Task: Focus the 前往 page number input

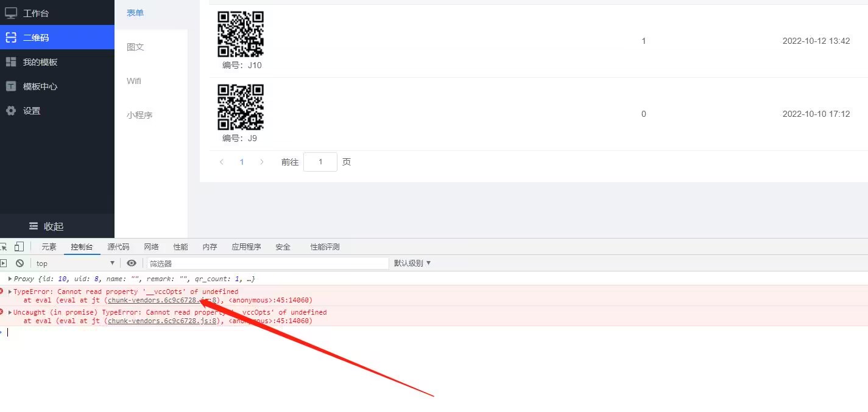Action: click(320, 162)
